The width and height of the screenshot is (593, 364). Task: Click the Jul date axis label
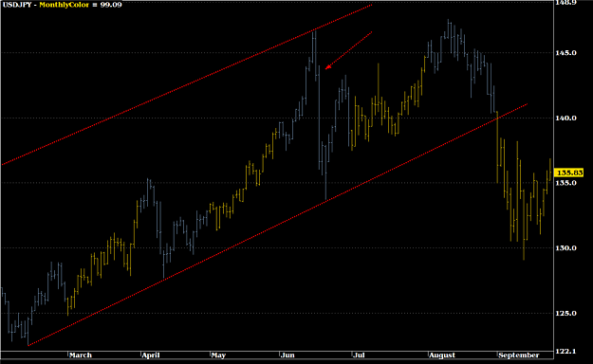pos(359,355)
